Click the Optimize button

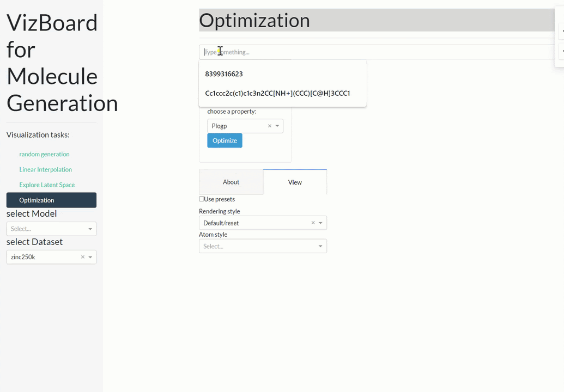[225, 140]
